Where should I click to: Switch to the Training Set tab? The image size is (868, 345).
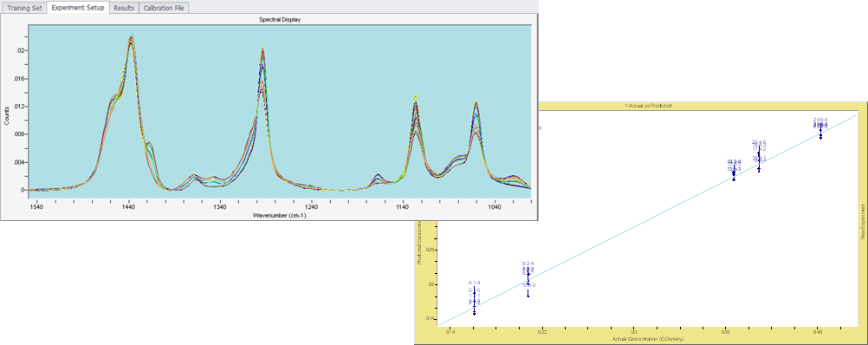[x=23, y=9]
